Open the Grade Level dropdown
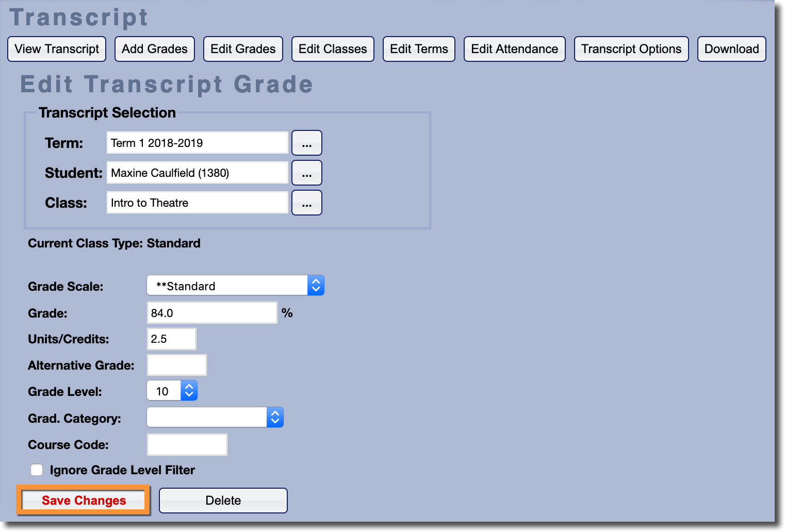This screenshot has width=785, height=532. (172, 391)
